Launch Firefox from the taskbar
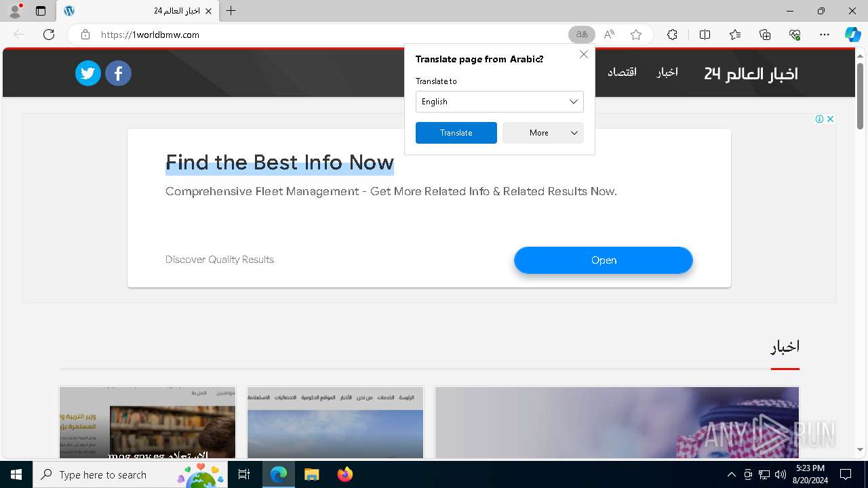Screen dimensions: 868x488 click(x=344, y=474)
